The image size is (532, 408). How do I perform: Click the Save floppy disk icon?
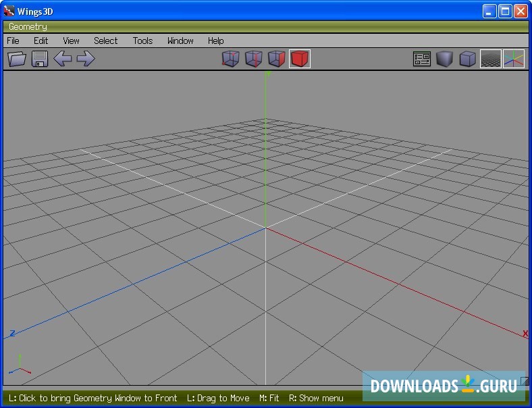click(40, 59)
